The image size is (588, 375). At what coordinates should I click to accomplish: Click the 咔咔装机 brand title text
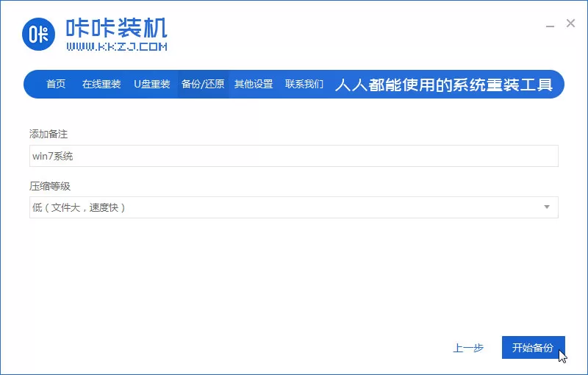117,28
